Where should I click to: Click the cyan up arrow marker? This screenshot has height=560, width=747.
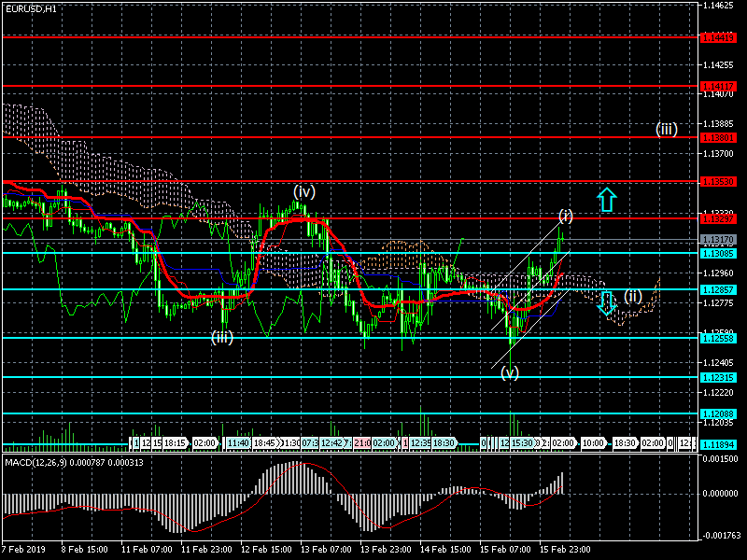point(607,199)
